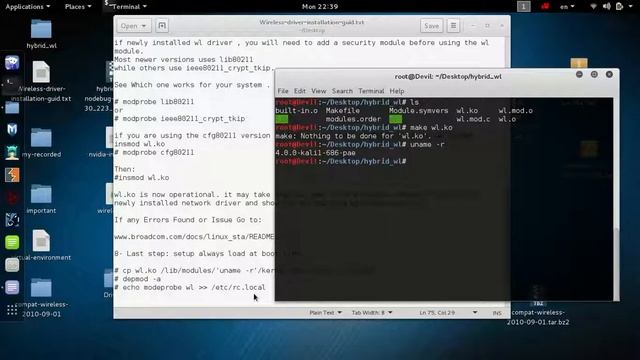The image size is (640, 360).
Task: Click 'Module.symvers' in terminal ls output
Action: coord(418,111)
